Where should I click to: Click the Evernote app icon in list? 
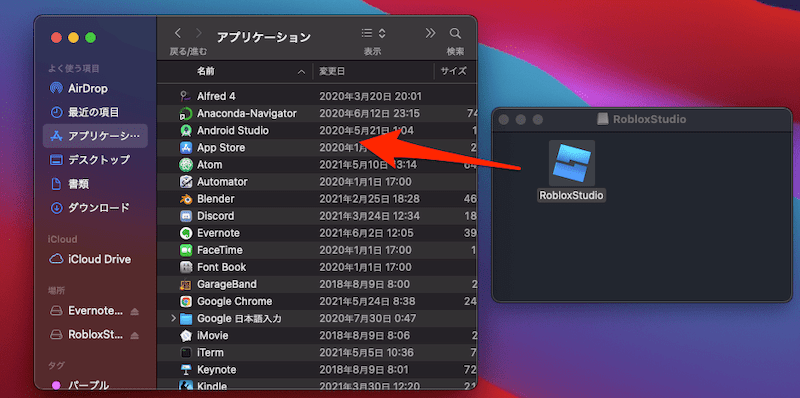pos(186,233)
